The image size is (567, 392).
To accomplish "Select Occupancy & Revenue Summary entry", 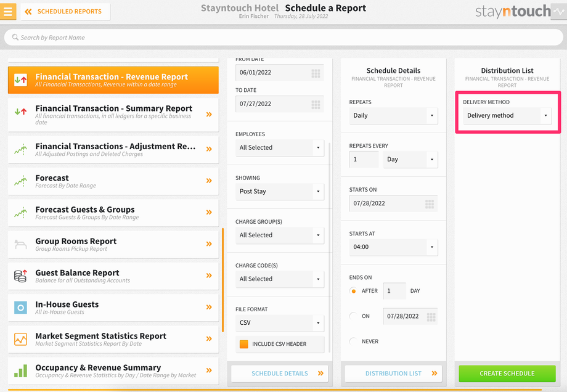I will coord(113,371).
